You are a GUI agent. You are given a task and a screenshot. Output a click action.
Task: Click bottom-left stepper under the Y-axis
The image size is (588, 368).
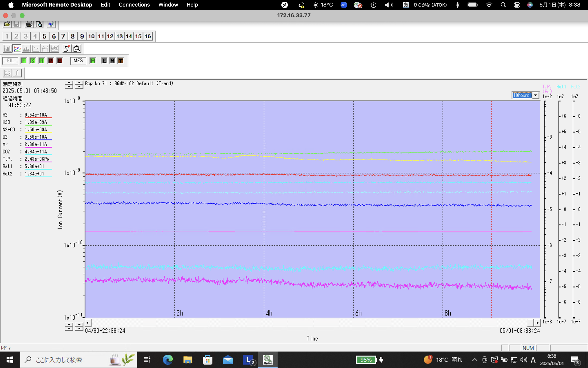click(69, 326)
